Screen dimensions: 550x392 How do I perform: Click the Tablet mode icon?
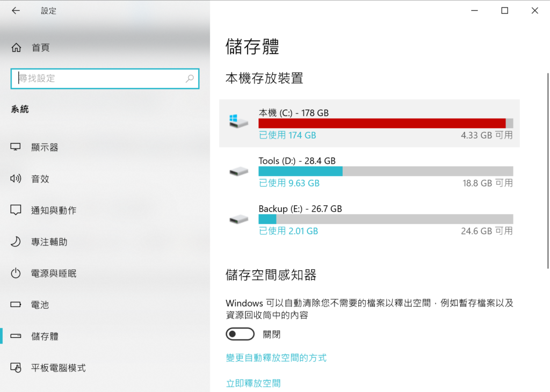tap(16, 367)
